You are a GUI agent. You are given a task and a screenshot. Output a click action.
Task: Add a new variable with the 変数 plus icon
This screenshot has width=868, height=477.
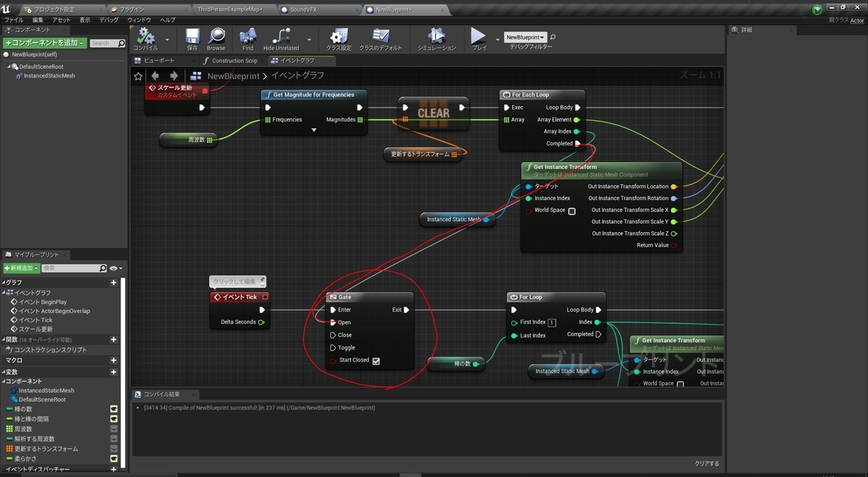coord(114,371)
